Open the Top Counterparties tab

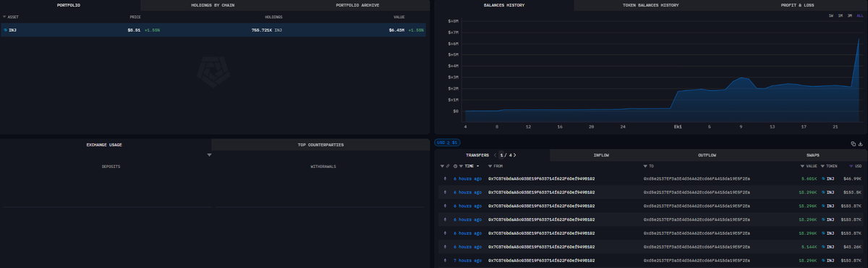(x=320, y=145)
